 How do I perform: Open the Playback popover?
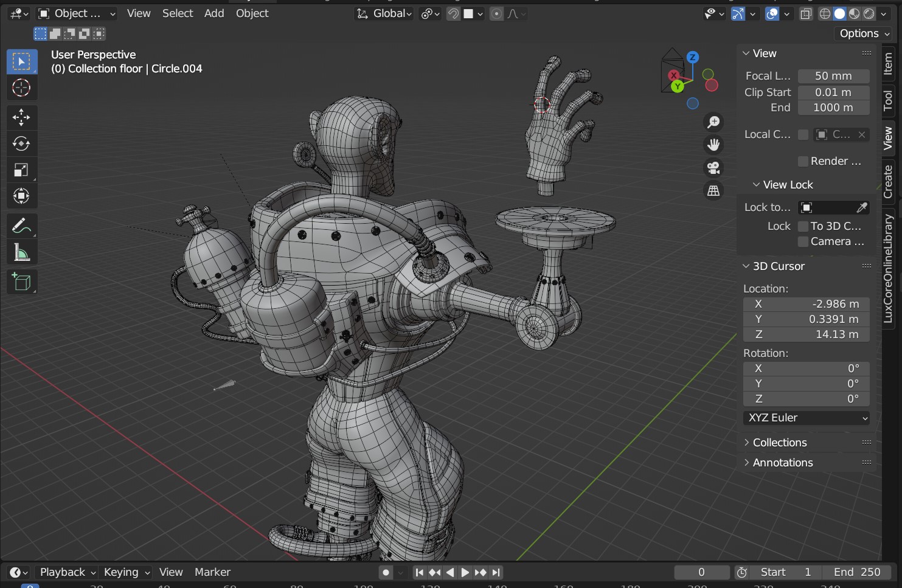[68, 572]
